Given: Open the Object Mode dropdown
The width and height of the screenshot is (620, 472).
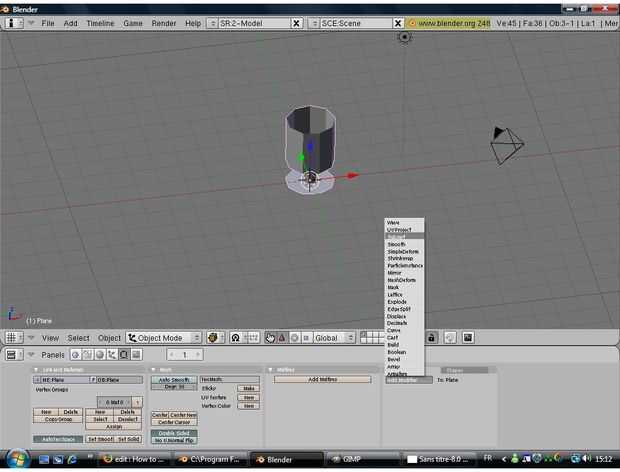Looking at the screenshot, I should tap(164, 338).
